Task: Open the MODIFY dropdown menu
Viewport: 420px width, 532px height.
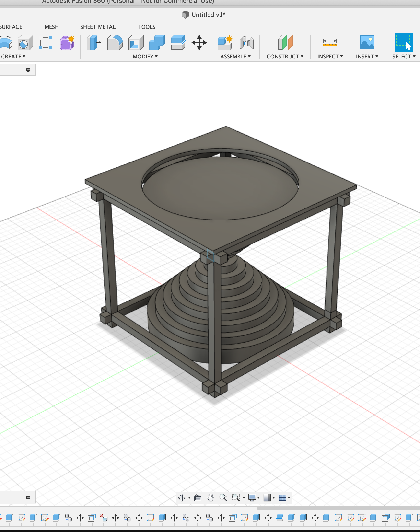Action: pos(145,57)
